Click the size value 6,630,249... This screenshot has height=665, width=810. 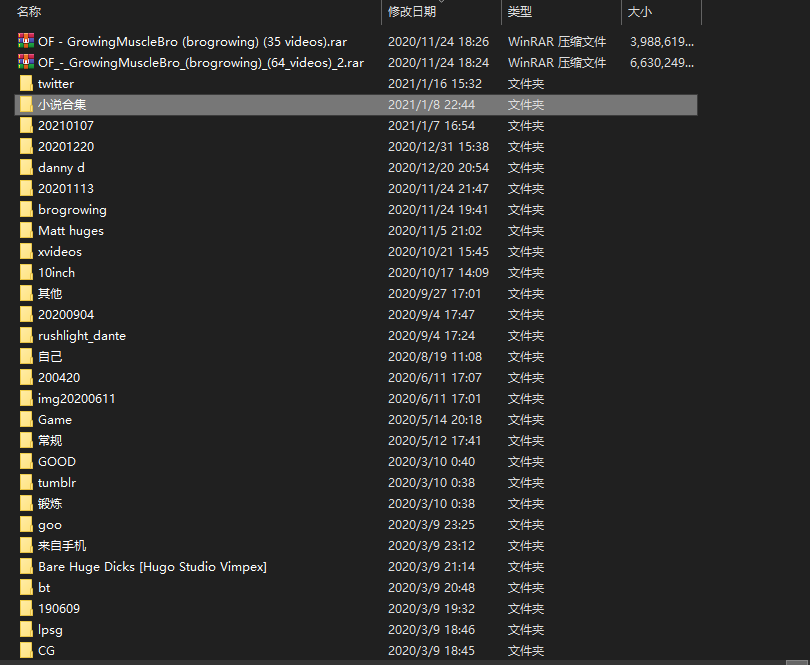coord(662,63)
